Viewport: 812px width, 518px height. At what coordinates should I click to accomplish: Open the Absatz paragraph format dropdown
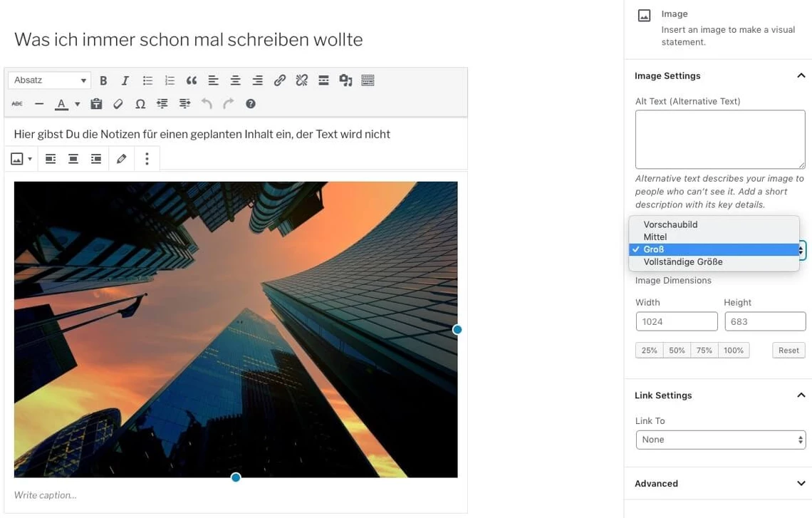[49, 81]
